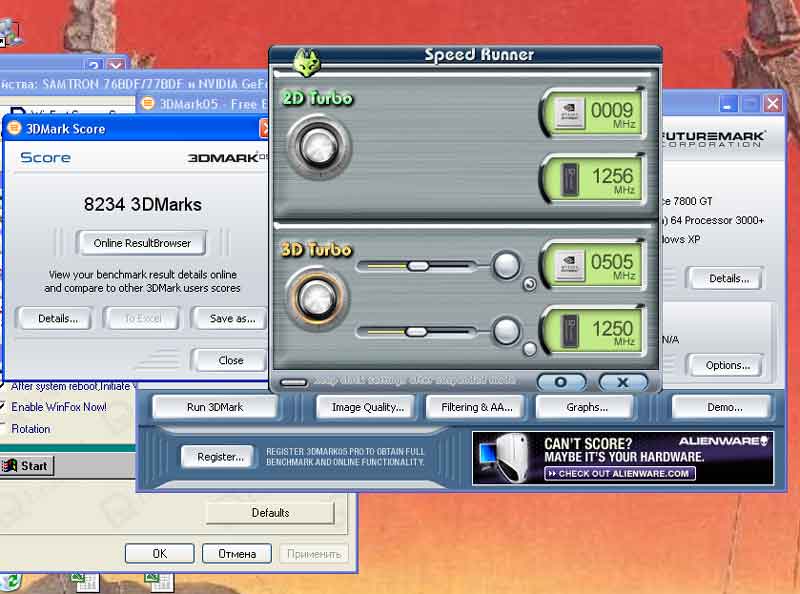Viewport: 800px width, 594px height.
Task: Click the help question mark button in the properties dialog
Action: 94,65
